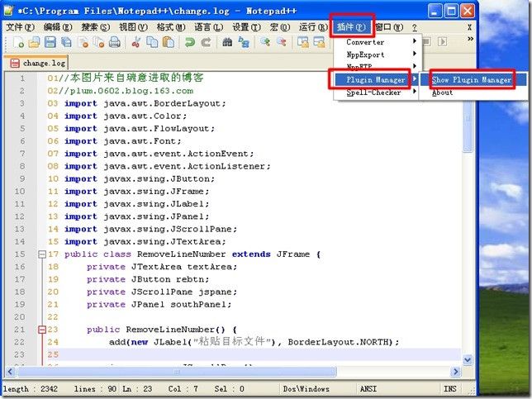This screenshot has height=399, width=532.
Task: Open the 格式(M) menu
Action: coord(171,26)
